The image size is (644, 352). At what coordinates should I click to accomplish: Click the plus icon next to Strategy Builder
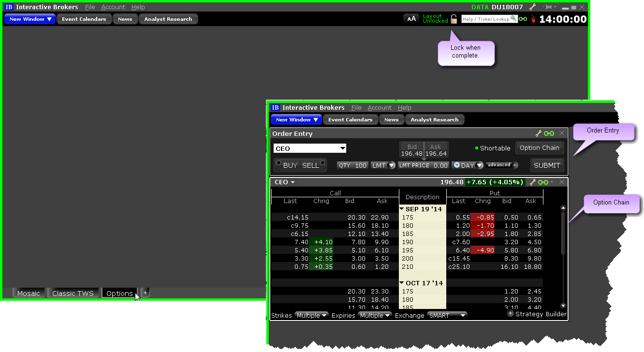click(x=510, y=314)
